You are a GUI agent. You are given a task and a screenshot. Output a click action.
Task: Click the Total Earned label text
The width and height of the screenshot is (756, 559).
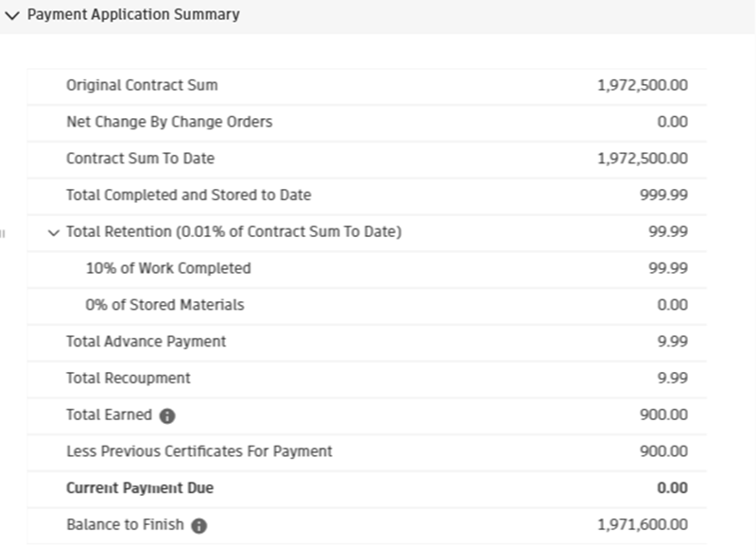pos(109,415)
